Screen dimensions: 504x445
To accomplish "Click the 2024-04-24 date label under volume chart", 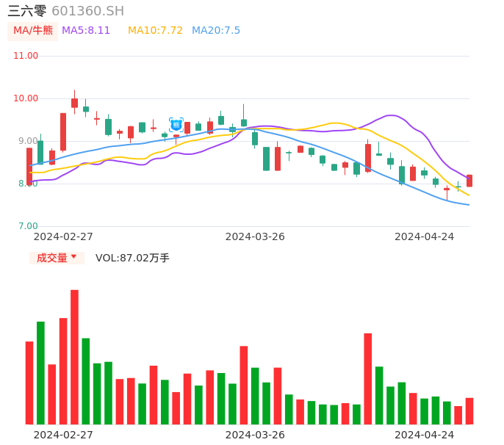I will (425, 435).
